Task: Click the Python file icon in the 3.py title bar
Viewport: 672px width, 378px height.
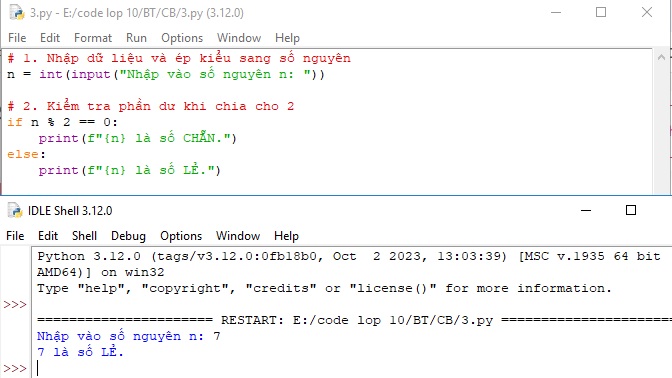Action: [x=17, y=12]
